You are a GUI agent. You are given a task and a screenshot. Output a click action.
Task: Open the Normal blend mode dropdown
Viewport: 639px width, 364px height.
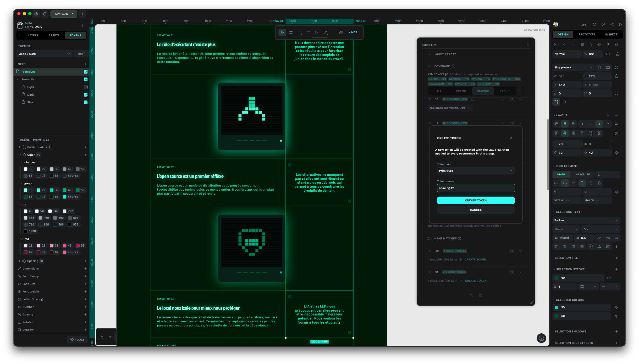566,54
